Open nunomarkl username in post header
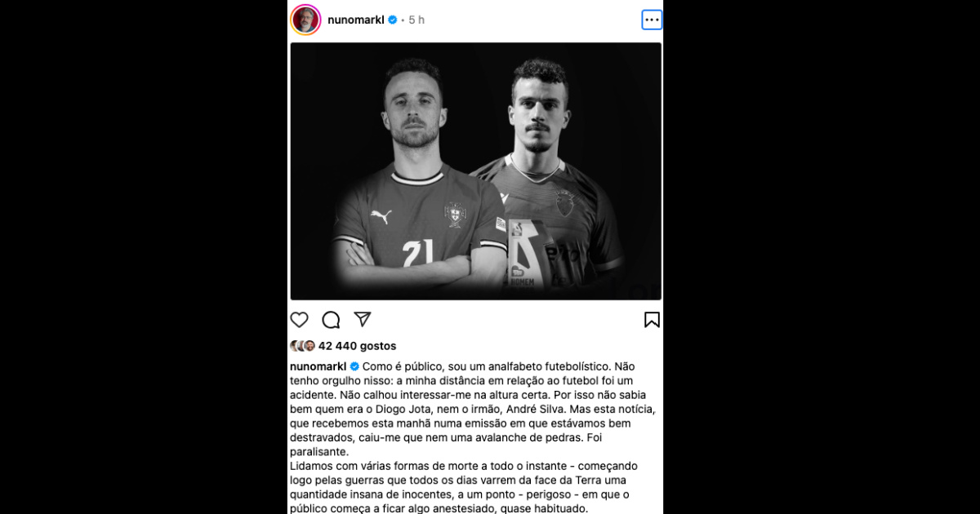980x514 pixels. point(356,20)
